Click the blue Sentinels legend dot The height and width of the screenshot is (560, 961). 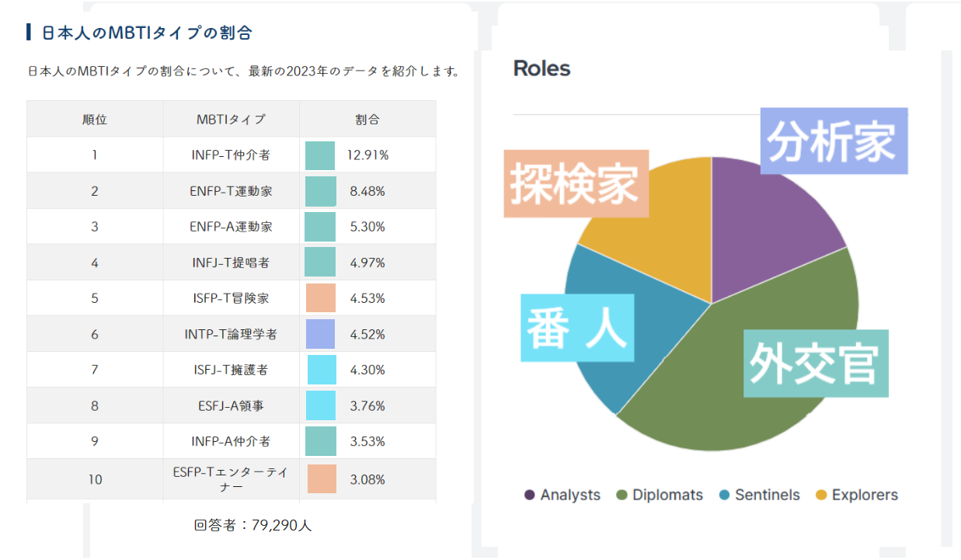click(724, 495)
